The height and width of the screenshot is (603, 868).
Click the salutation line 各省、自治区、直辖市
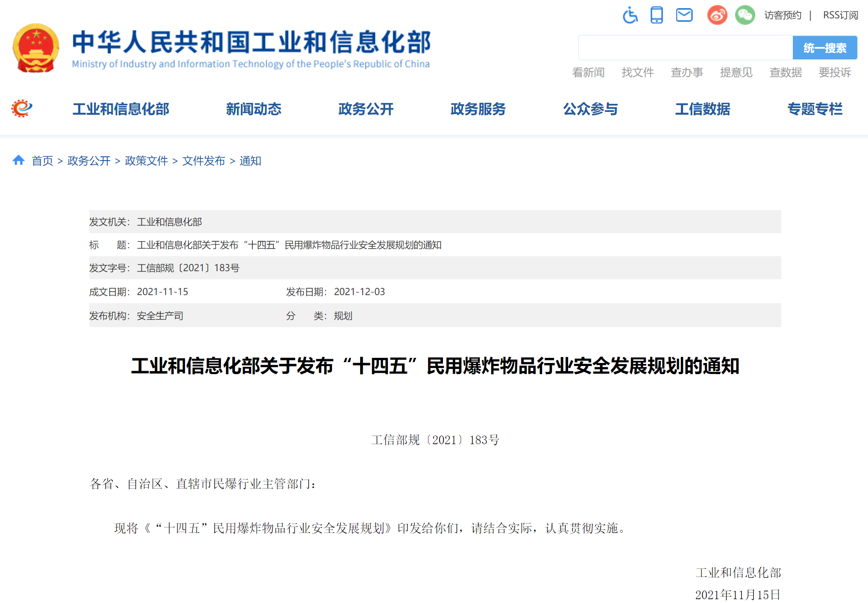(203, 484)
